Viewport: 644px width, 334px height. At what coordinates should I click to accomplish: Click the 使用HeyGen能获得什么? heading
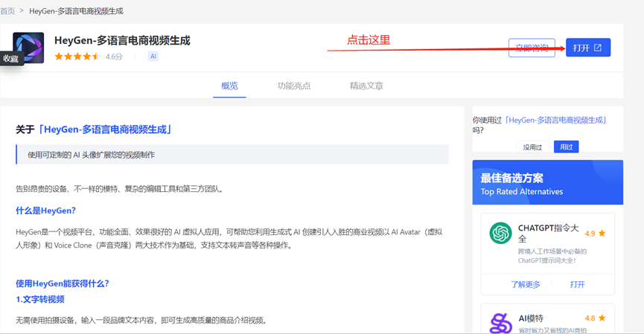coord(62,283)
